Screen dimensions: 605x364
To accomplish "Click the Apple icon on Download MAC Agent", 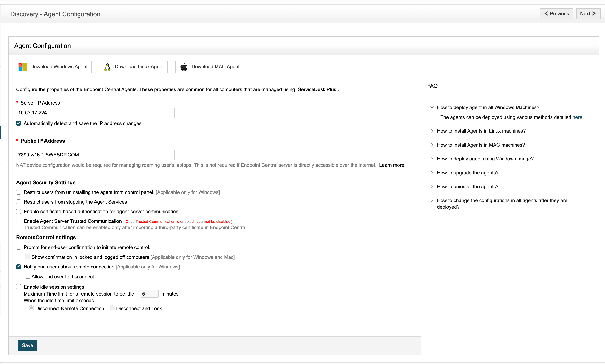I will (x=184, y=66).
